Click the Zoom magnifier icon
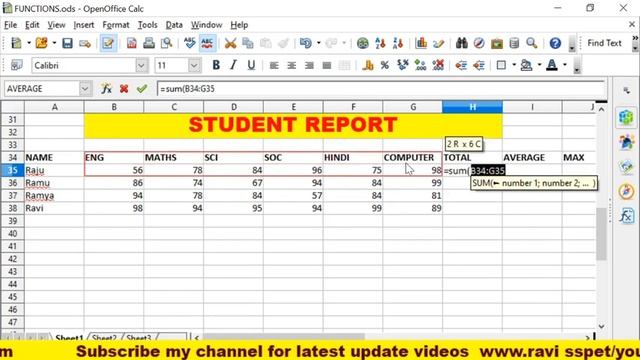The image size is (640, 360). click(531, 43)
